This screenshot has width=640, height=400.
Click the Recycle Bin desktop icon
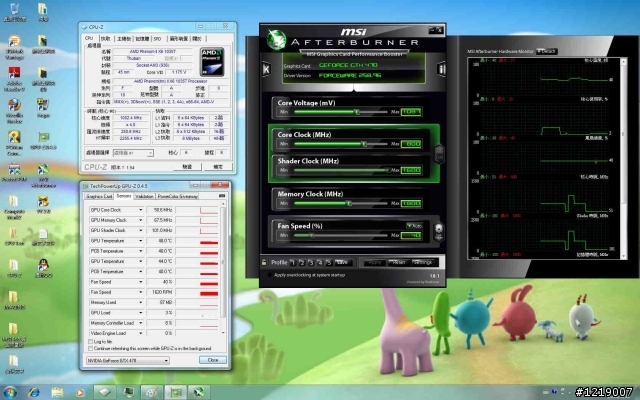14,12
